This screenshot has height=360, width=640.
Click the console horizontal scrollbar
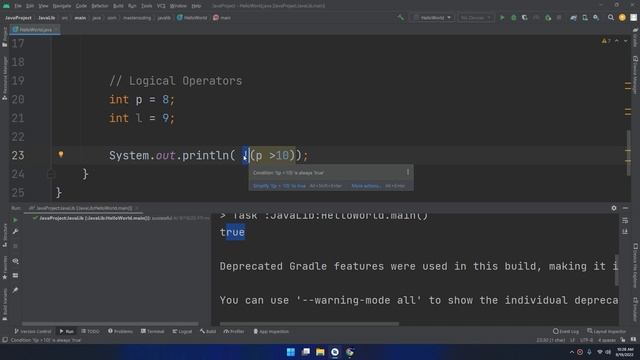(309, 324)
